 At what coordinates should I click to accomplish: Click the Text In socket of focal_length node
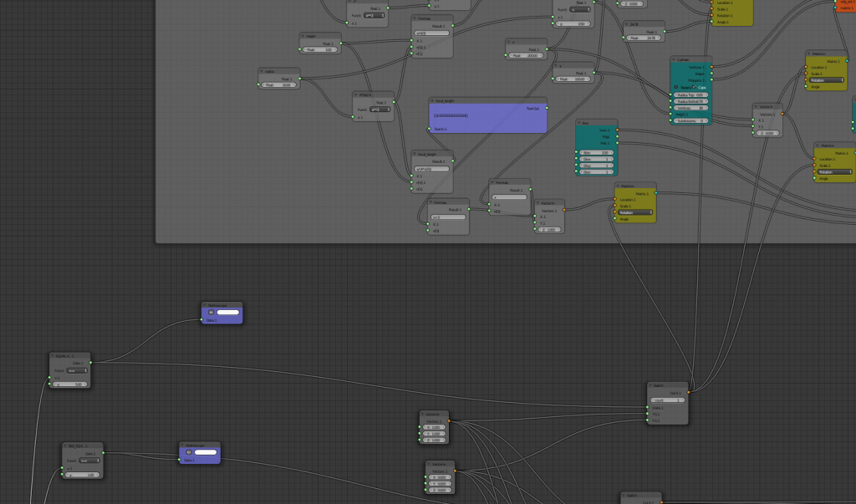pyautogui.click(x=429, y=129)
